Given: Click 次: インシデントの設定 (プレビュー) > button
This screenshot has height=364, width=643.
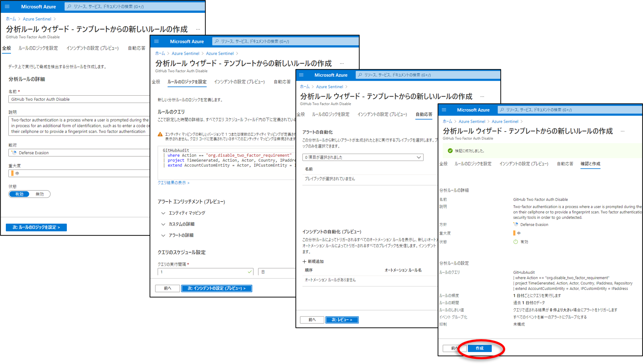Looking at the screenshot, I should [x=216, y=288].
